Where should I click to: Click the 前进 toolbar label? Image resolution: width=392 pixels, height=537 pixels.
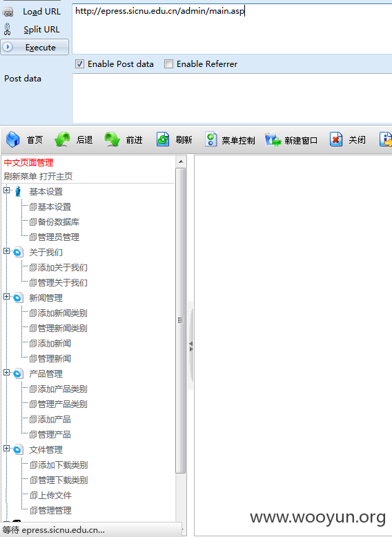point(134,139)
